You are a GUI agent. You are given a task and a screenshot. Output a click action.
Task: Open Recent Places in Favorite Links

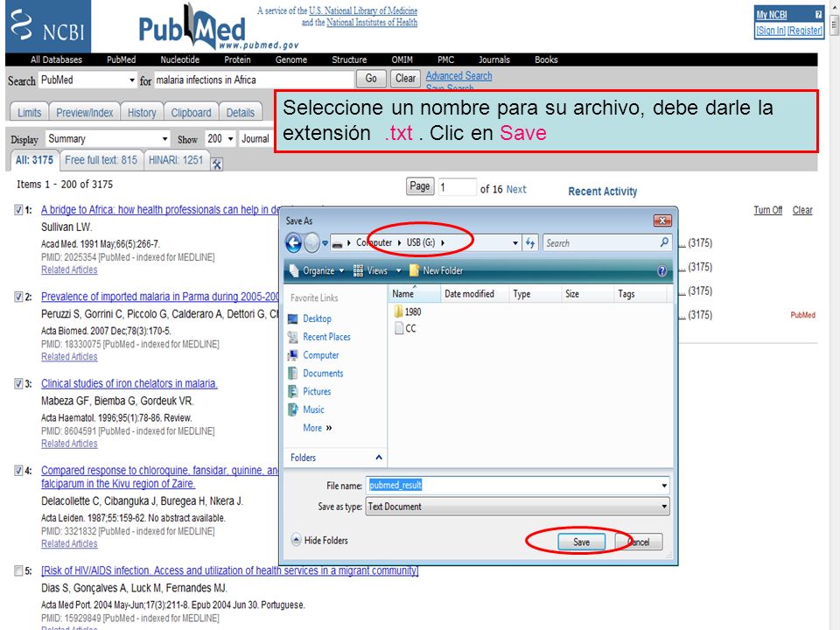326,337
